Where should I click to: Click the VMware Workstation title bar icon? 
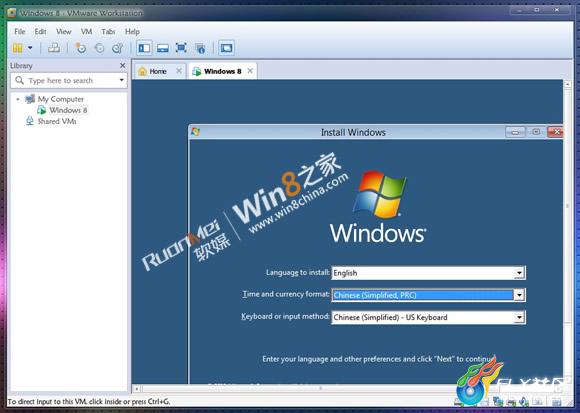pyautogui.click(x=12, y=13)
